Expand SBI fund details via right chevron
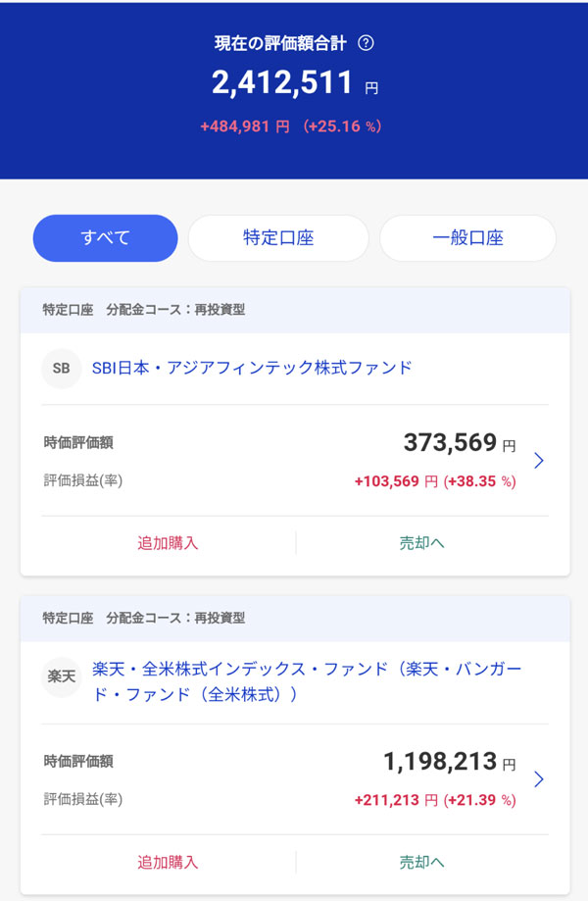 pos(538,460)
